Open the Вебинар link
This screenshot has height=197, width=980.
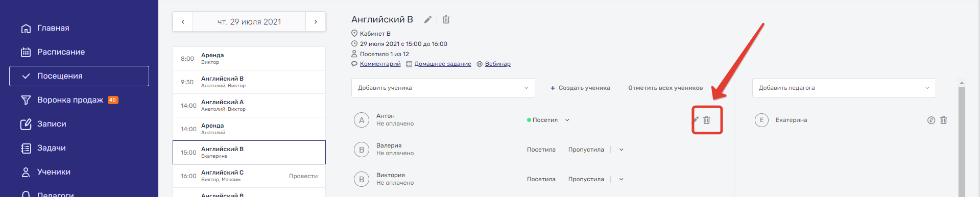(x=498, y=64)
